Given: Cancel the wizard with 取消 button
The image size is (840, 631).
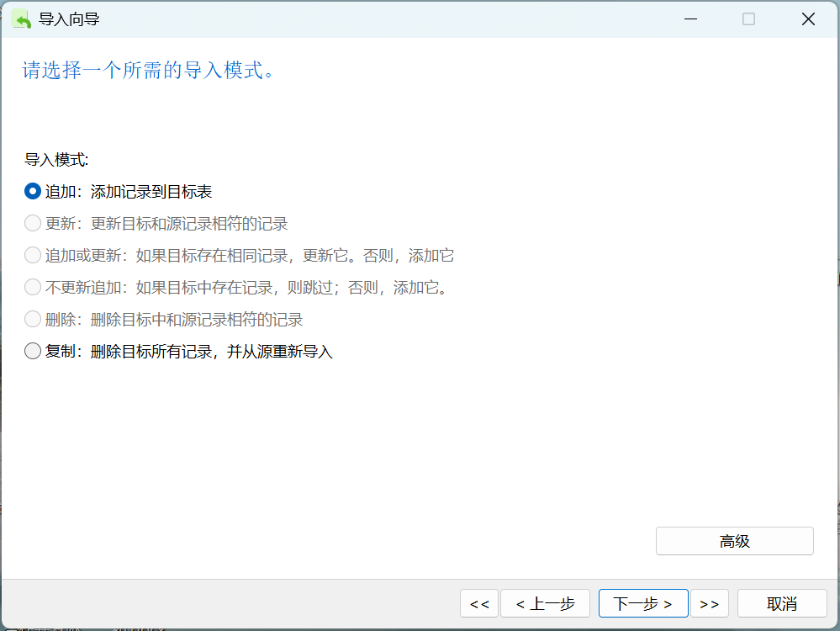Looking at the screenshot, I should pyautogui.click(x=782, y=604).
